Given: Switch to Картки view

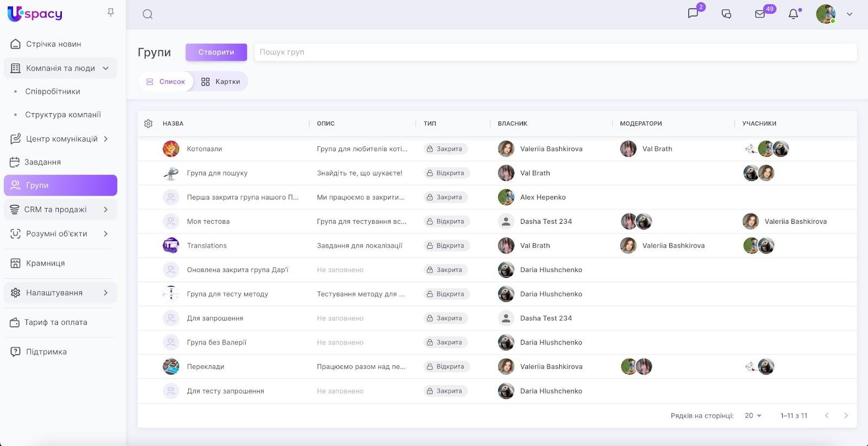Looking at the screenshot, I should (220, 81).
